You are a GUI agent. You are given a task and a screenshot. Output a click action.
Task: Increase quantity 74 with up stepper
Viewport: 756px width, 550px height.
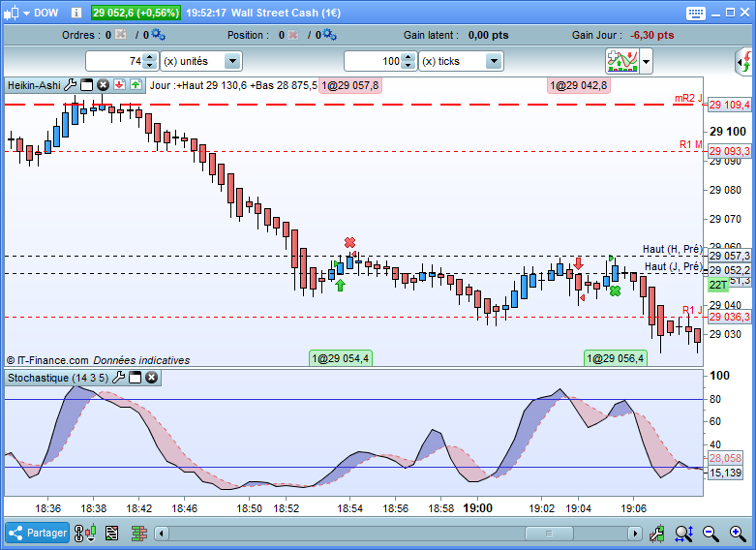click(x=150, y=57)
